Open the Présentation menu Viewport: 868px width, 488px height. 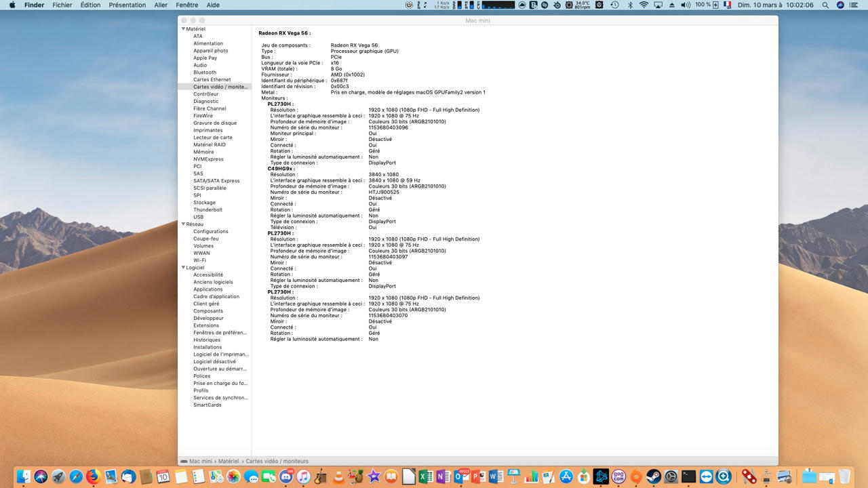[x=127, y=5]
